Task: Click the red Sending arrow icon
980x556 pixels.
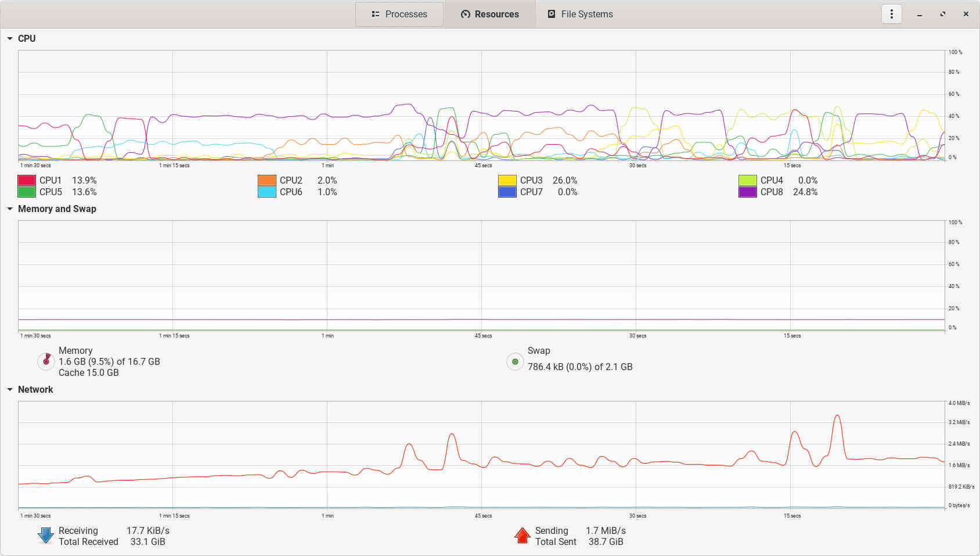Action: 523,536
